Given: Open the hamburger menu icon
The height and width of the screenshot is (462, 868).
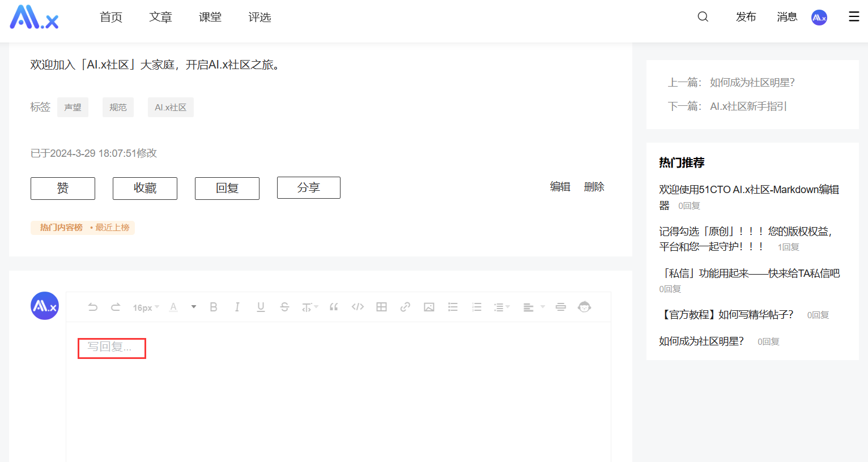Looking at the screenshot, I should tap(854, 16).
